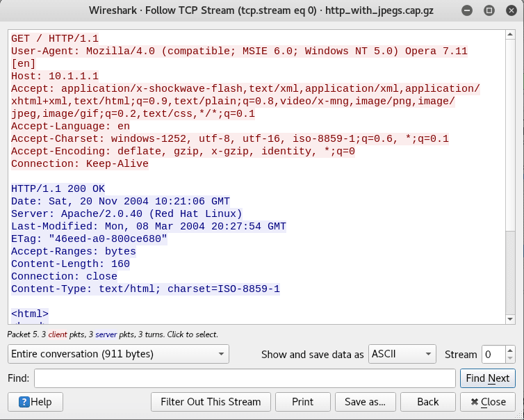Click the Date header line

pos(121,201)
